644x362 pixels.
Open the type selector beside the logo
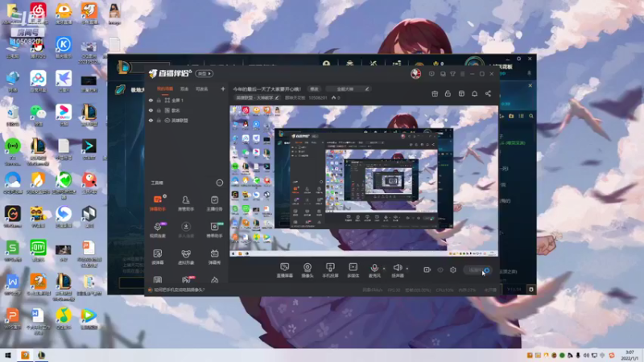click(x=204, y=73)
